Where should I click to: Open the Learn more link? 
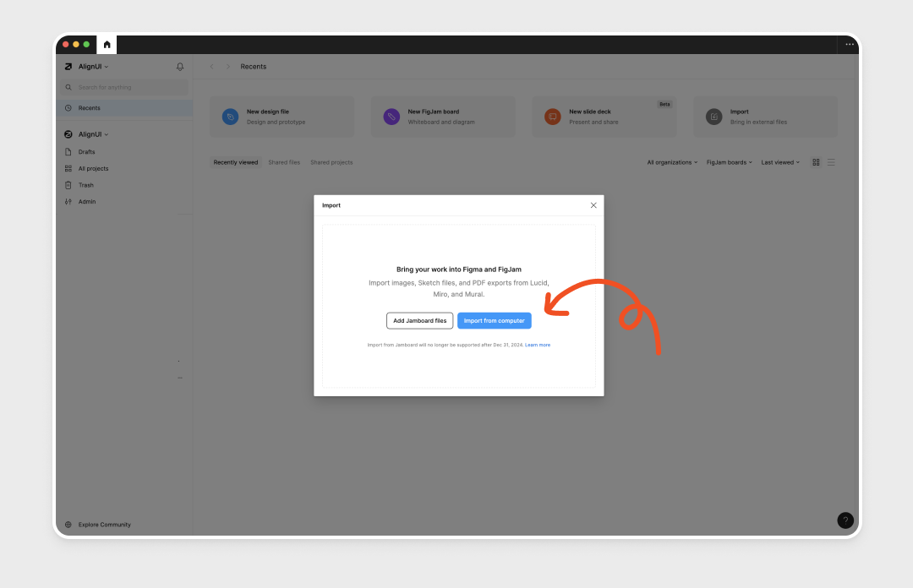(x=538, y=345)
